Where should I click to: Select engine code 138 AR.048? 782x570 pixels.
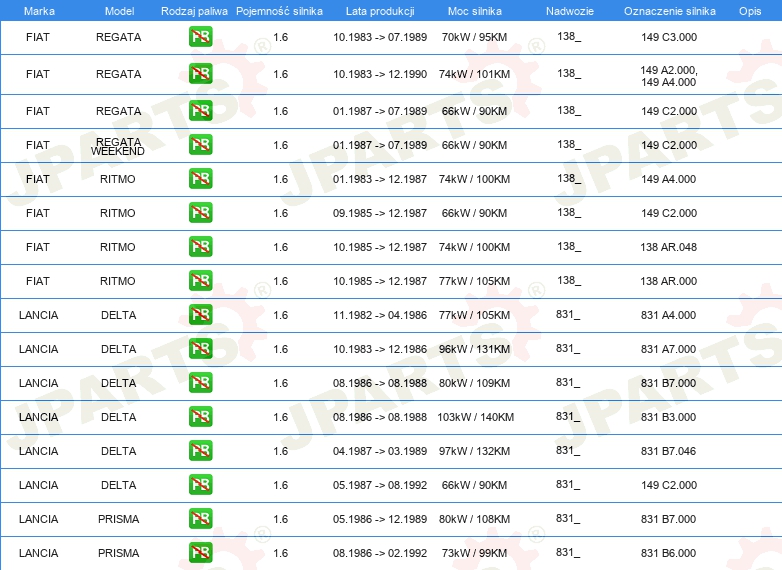click(x=668, y=247)
